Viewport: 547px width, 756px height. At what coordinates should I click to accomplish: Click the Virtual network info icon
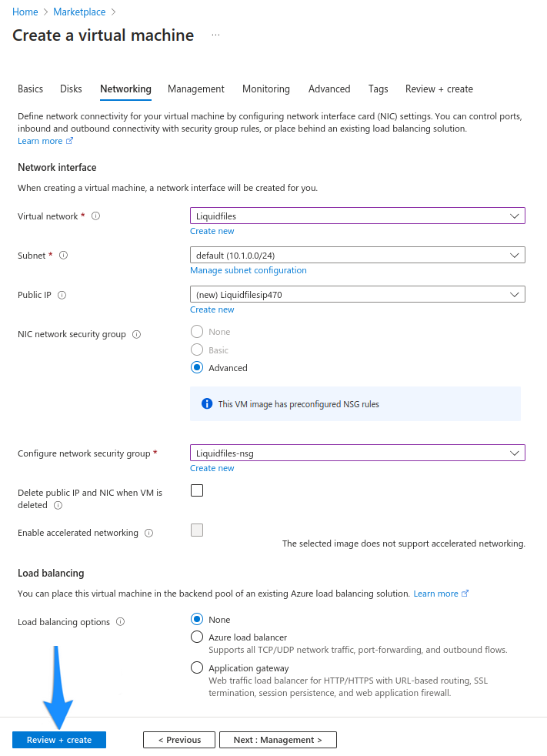(95, 216)
